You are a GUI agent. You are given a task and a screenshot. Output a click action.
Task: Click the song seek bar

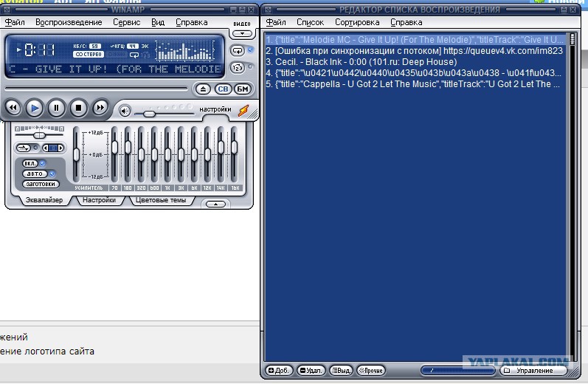click(x=96, y=89)
